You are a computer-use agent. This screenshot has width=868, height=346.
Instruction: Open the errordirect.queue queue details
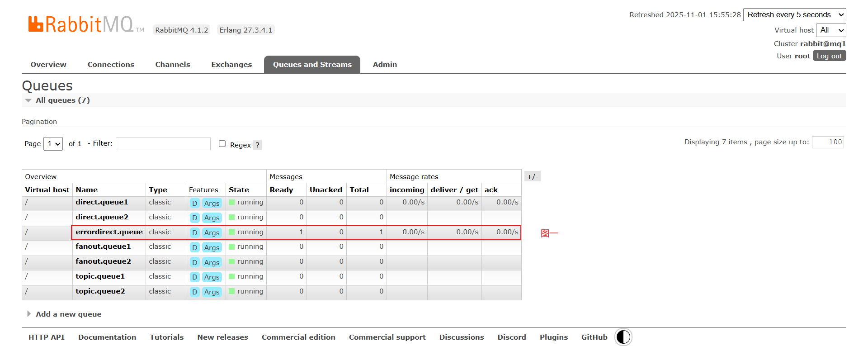(x=109, y=232)
